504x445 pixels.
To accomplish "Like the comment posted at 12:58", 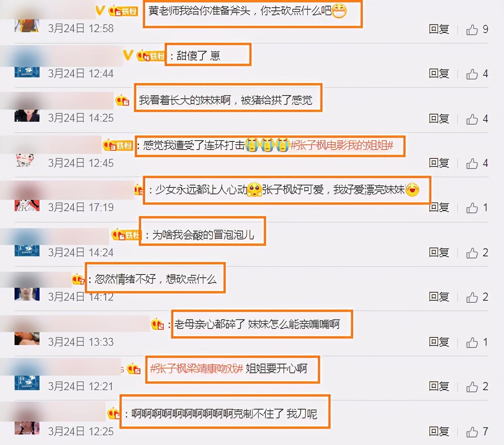I will point(472,30).
